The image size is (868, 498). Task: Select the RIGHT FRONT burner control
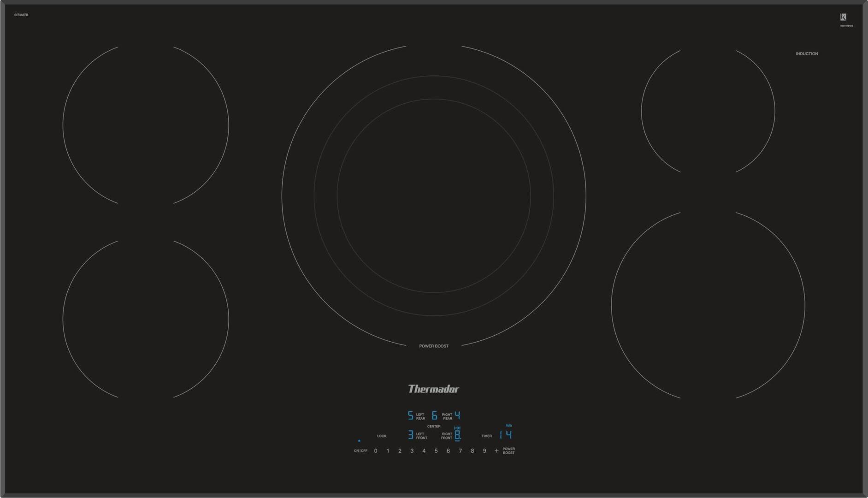click(x=447, y=436)
